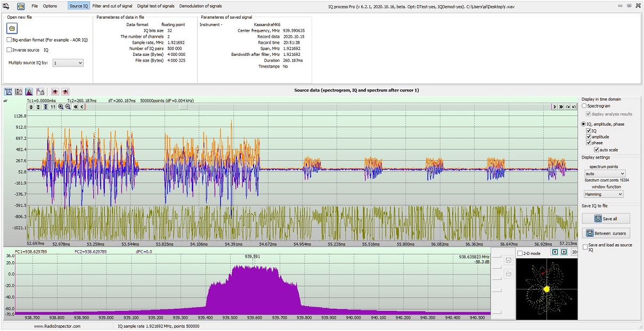644x331 pixels.
Task: Toggle the purple spectrum display toolbar icon
Action: coord(29,92)
